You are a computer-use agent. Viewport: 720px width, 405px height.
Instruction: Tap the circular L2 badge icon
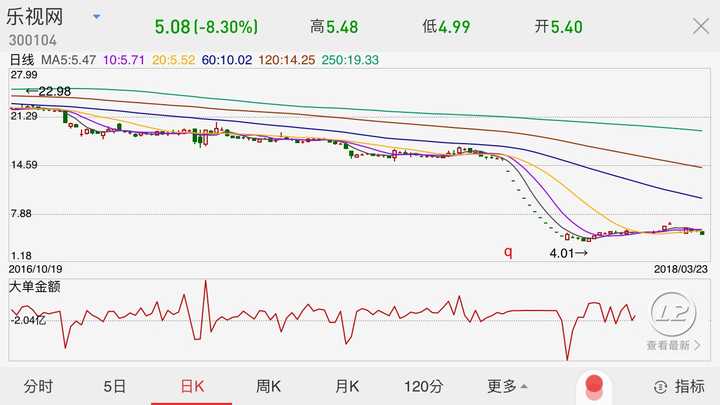[673, 315]
